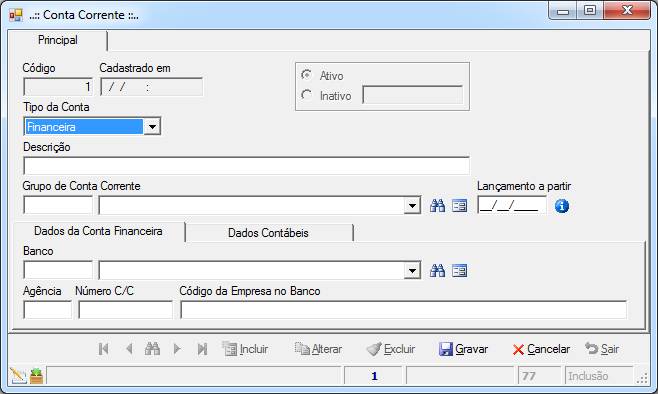658x394 pixels.
Task: Search Grupo de Conta Corrente with binoculars
Action: click(437, 206)
